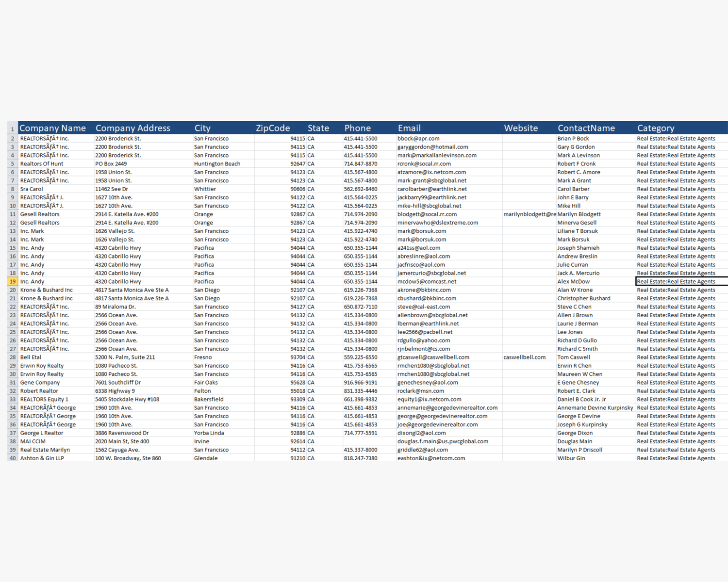Click cell 'MAI CCIM'
Screen dimensions: 728x582
(x=56, y=441)
